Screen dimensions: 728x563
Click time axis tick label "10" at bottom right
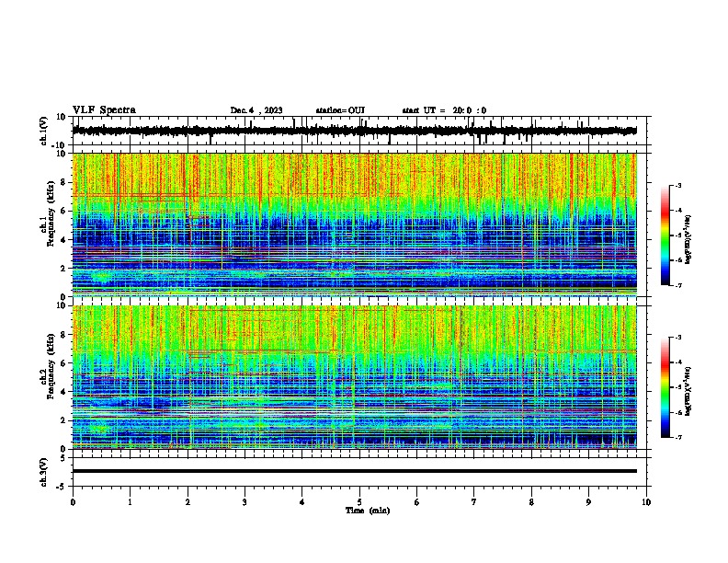(646, 502)
